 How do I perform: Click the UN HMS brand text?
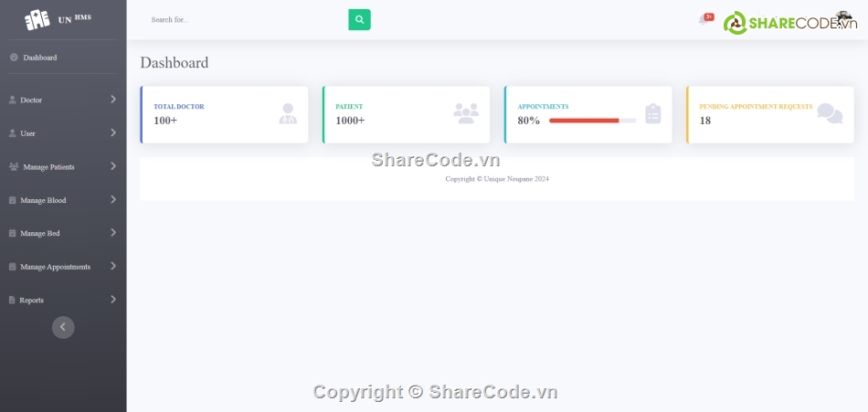point(75,18)
